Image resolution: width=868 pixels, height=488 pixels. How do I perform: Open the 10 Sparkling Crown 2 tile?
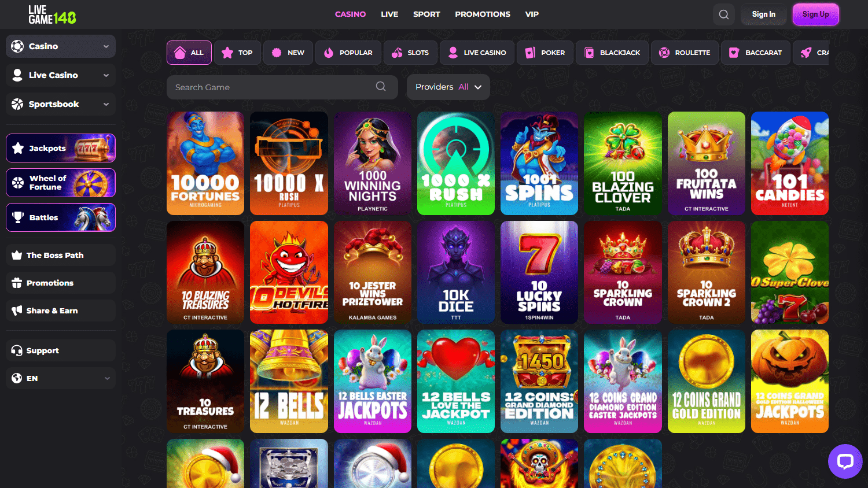pos(707,272)
